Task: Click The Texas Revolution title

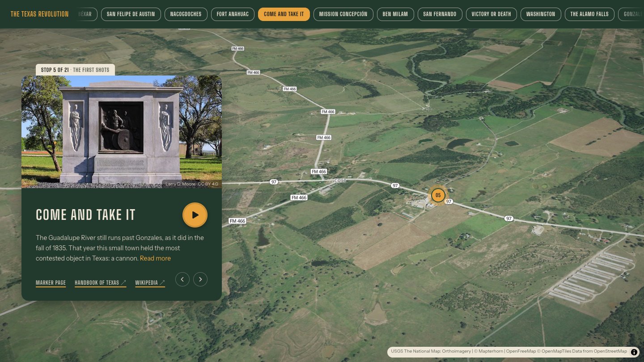Action: 40,14
